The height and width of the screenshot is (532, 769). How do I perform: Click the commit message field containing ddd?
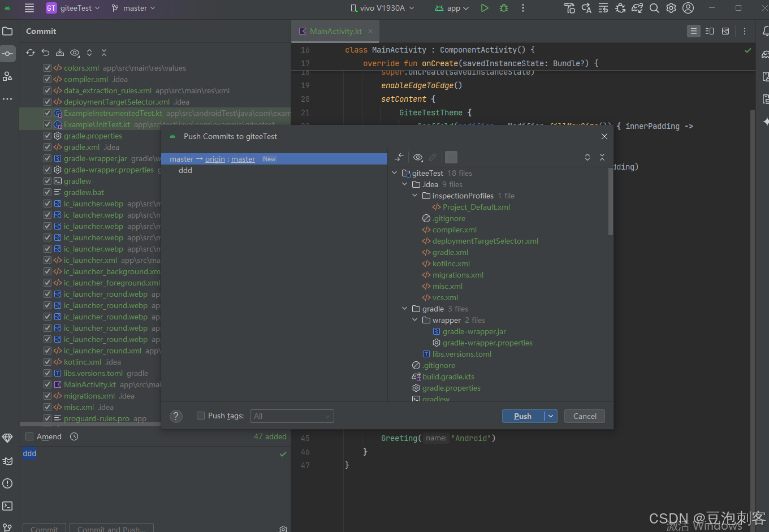155,483
